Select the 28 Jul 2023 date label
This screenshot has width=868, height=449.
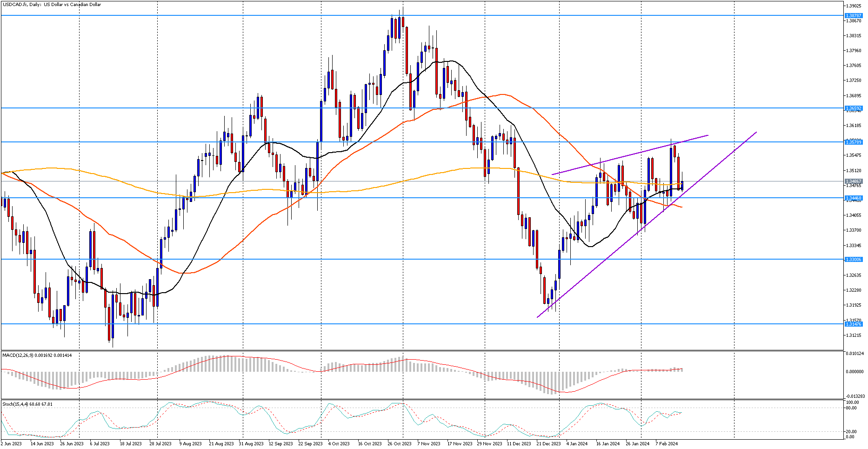tap(160, 444)
